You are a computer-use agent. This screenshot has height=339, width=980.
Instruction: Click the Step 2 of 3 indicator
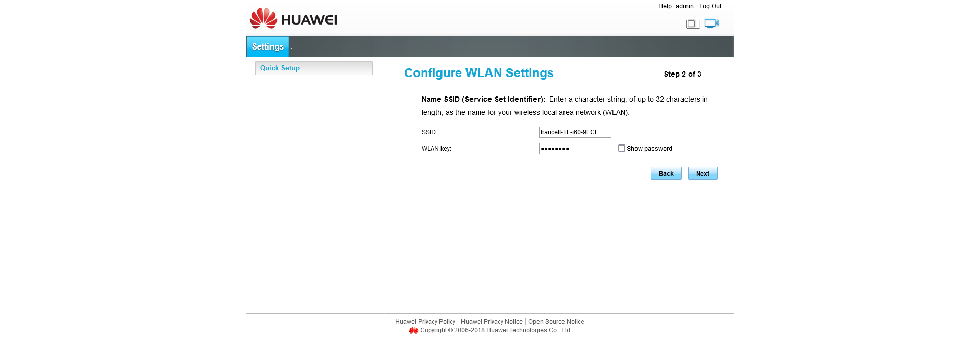pyautogui.click(x=682, y=74)
